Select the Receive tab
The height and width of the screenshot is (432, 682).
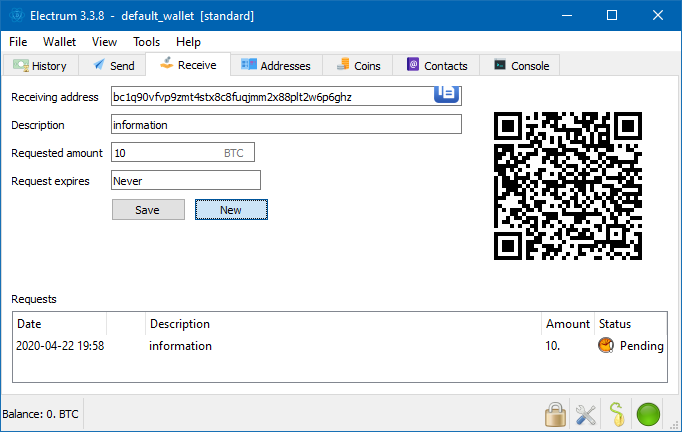tap(188, 65)
